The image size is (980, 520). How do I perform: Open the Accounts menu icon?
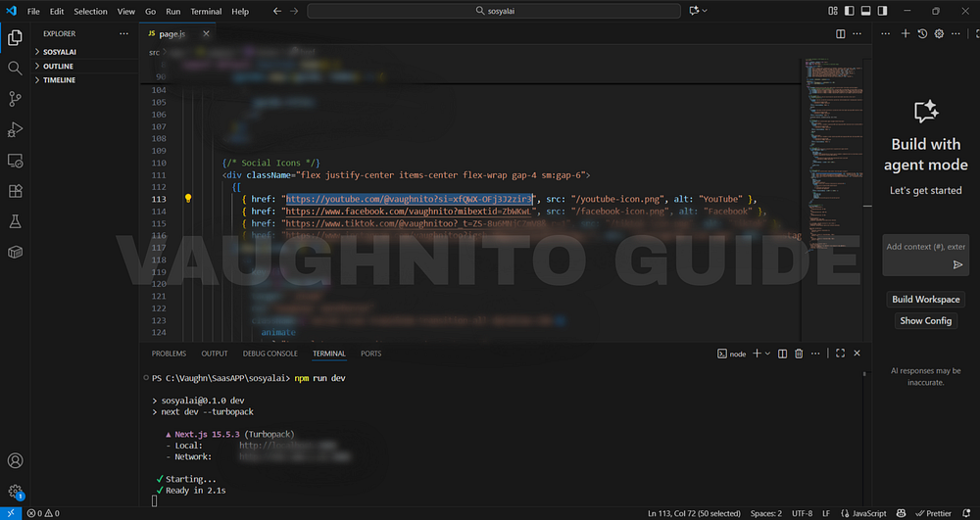coord(15,460)
